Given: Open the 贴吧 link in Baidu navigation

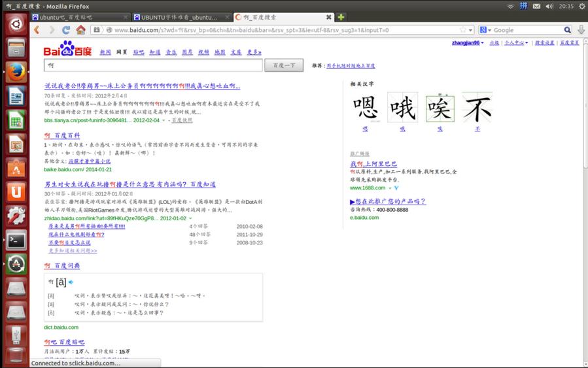Looking at the screenshot, I should click(139, 52).
